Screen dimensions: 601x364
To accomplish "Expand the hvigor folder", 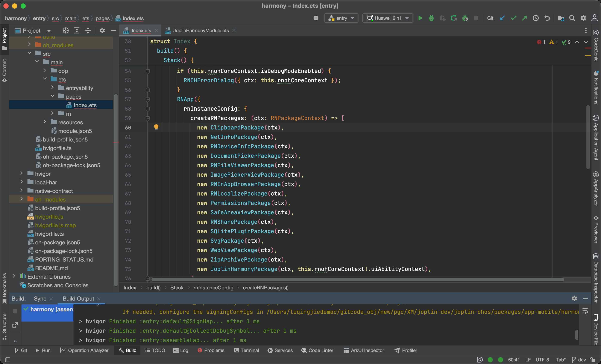I will (x=22, y=173).
